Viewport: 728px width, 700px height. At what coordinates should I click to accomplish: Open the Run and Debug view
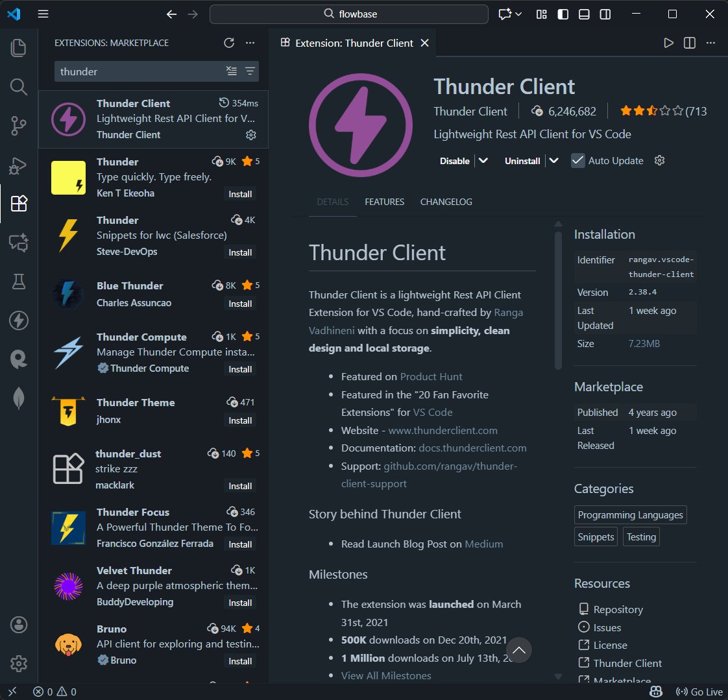(19, 165)
